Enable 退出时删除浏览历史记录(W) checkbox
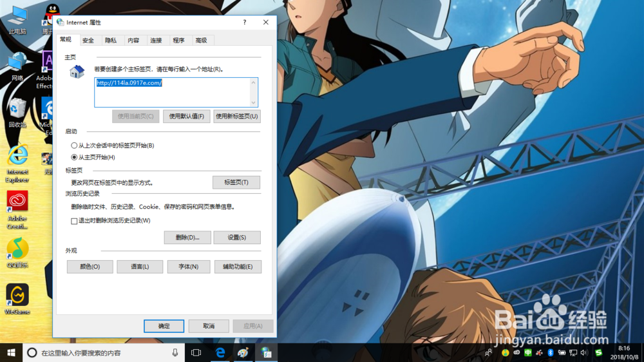 (74, 221)
